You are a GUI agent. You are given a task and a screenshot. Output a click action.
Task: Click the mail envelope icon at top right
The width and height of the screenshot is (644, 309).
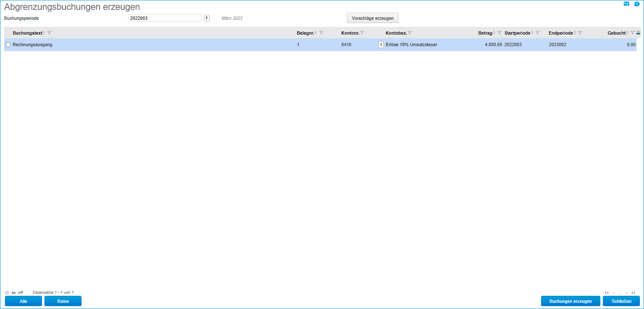pyautogui.click(x=626, y=4)
